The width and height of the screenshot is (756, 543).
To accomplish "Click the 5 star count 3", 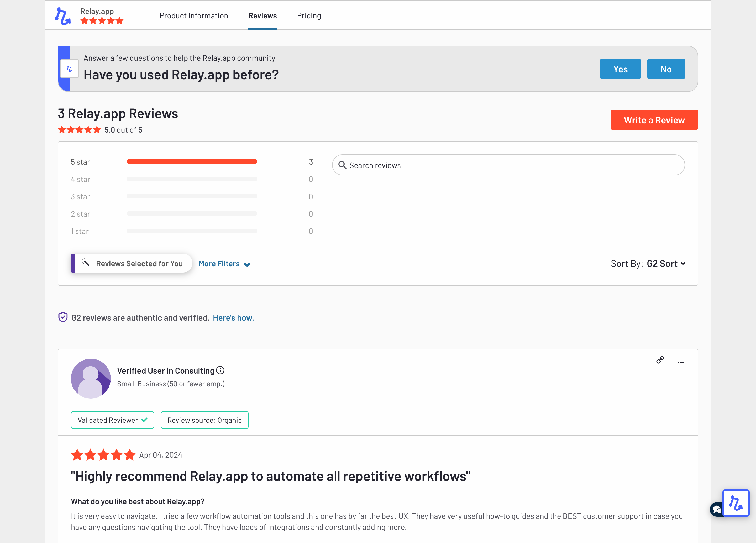I will coord(311,162).
